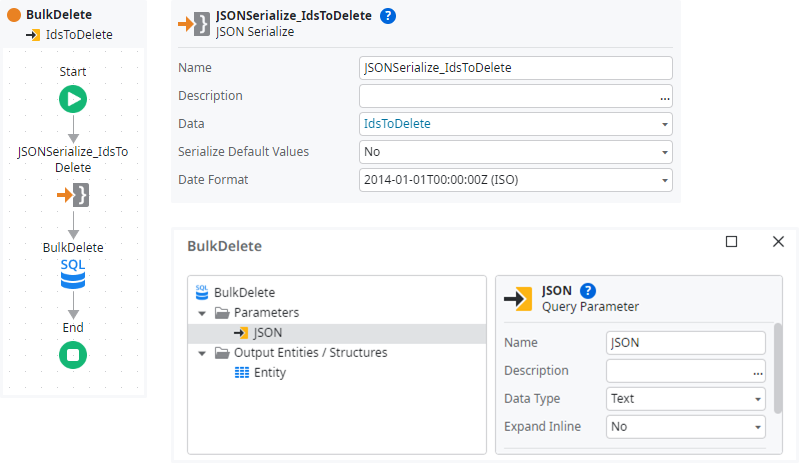Click the Name field containing JSONSerialize_IdsToDelete
This screenshot has height=463, width=799.
click(x=515, y=68)
